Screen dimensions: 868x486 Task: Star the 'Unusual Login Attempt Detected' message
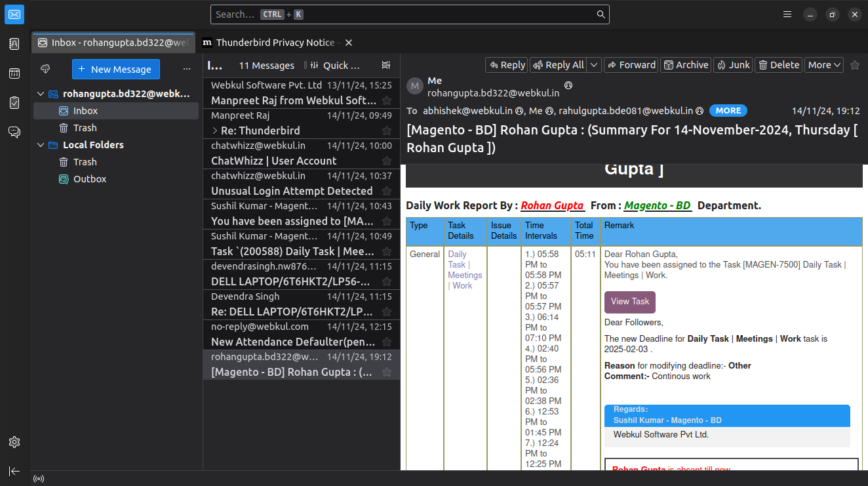tap(387, 191)
